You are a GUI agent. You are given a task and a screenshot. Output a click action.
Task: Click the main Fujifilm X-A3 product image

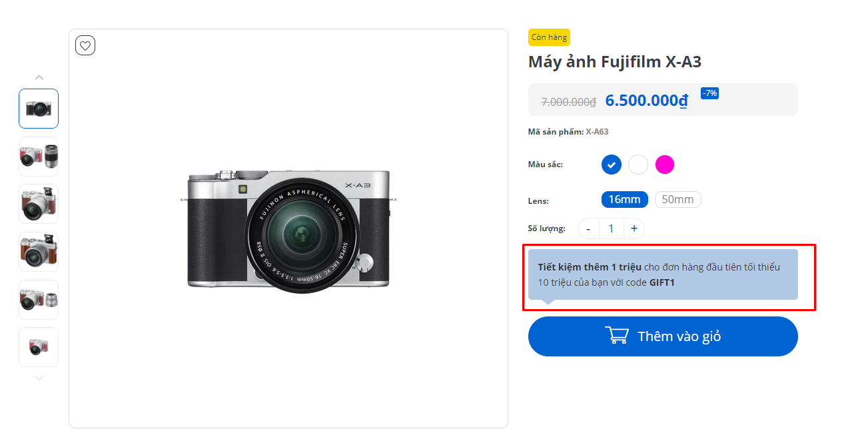click(288, 228)
